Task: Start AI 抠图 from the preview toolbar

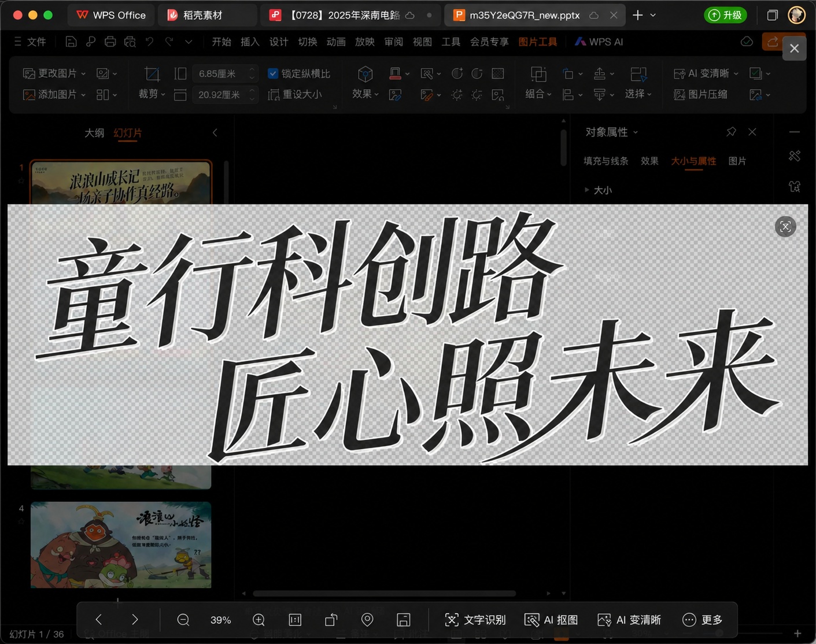Action: (551, 620)
